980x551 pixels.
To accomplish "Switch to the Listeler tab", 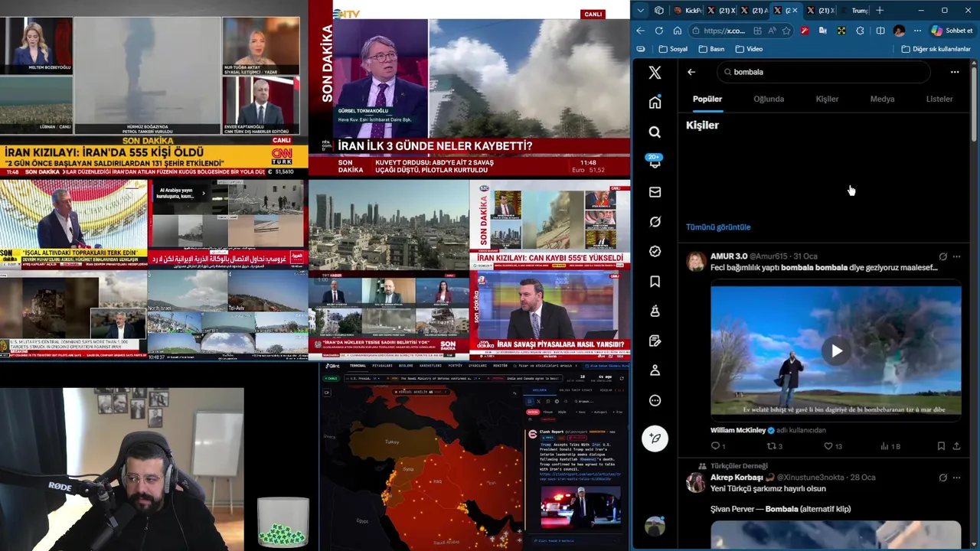I will pos(939,99).
